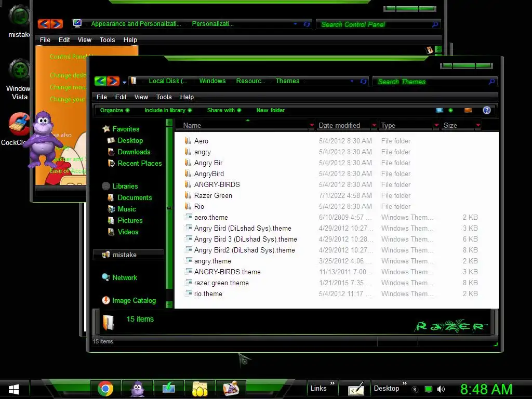Click navigation pane scrollbar up arrow

[x=169, y=123]
